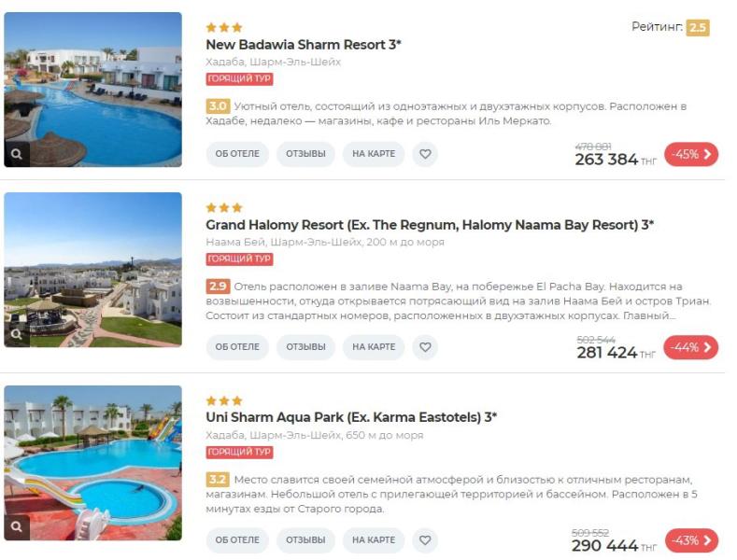Magnify the Uni Sharm Aqua Park photo
Image resolution: width=737 pixels, height=560 pixels.
17,527
